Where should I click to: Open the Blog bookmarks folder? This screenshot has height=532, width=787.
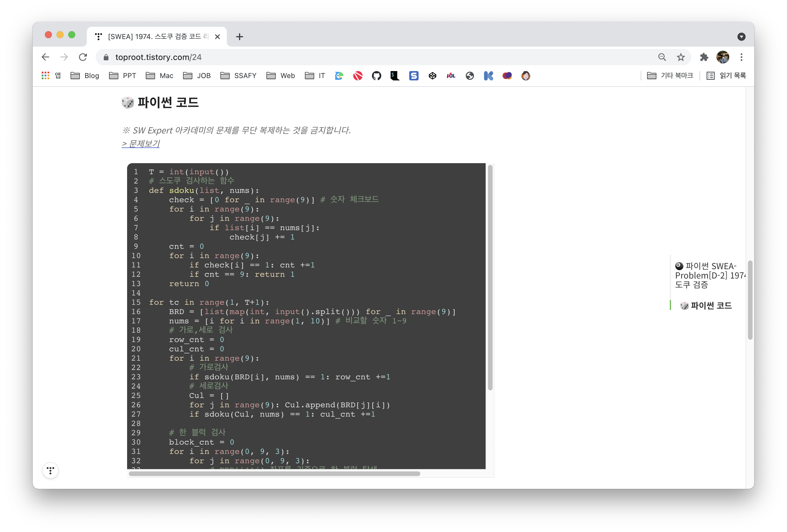[x=85, y=76]
